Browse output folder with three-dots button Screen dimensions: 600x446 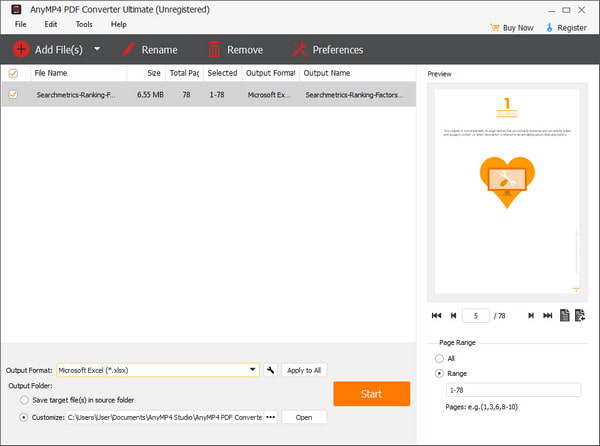tap(271, 417)
